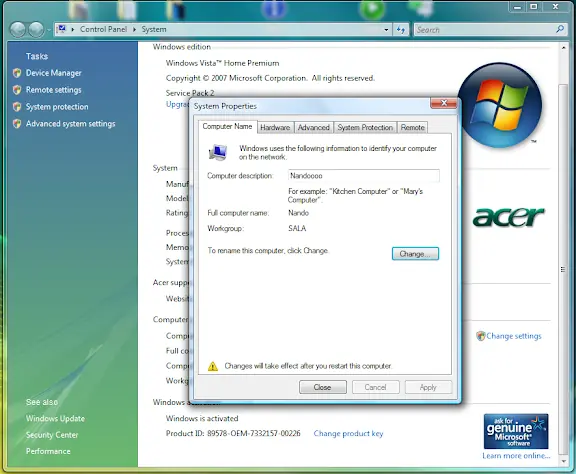
Task: Click the Close button in System Properties
Action: tap(323, 387)
